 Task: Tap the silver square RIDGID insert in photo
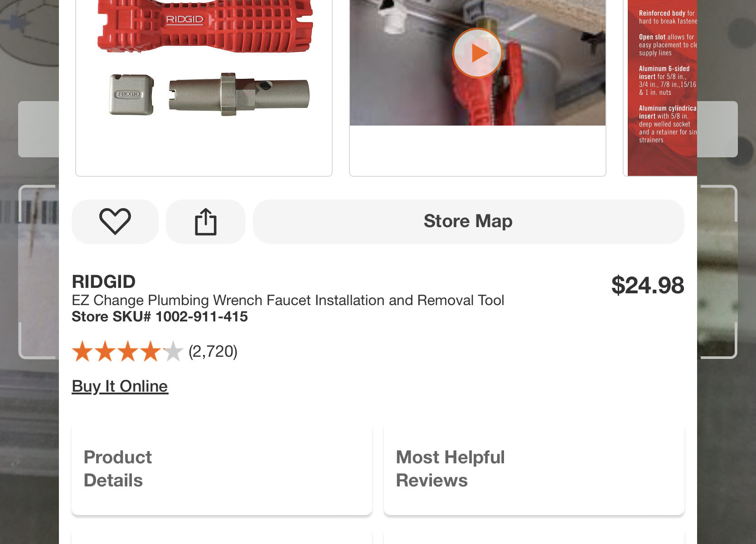point(131,94)
